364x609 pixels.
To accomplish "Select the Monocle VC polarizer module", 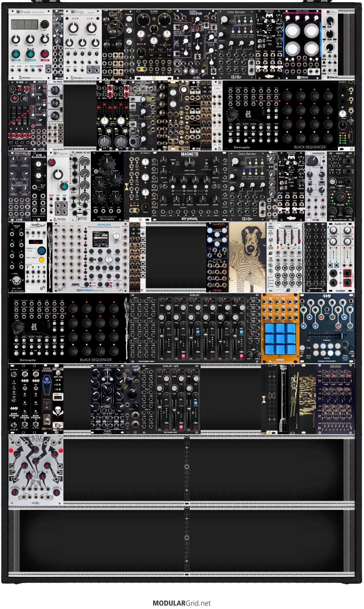I will [x=173, y=115].
